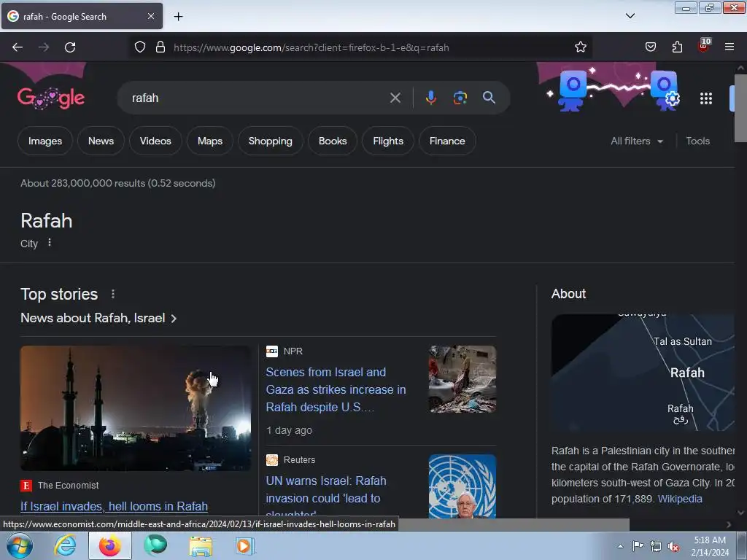Close the rafah - Google Search tab

tap(150, 16)
